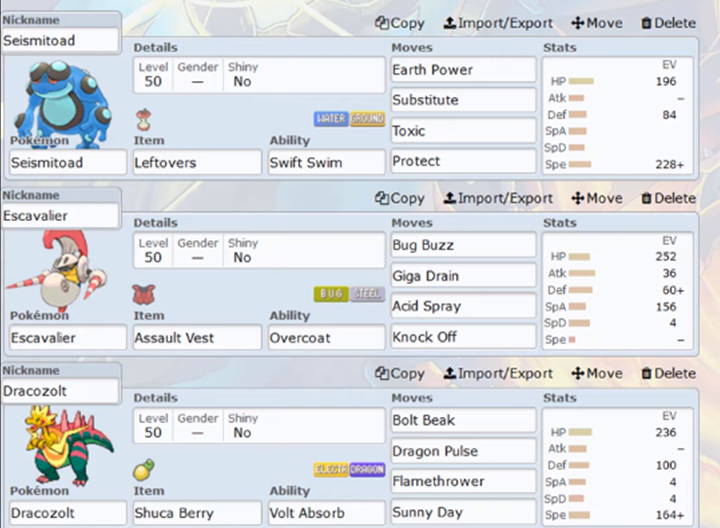Click Dracozolt's Spe stat bar
This screenshot has height=528, width=720.
[x=579, y=515]
